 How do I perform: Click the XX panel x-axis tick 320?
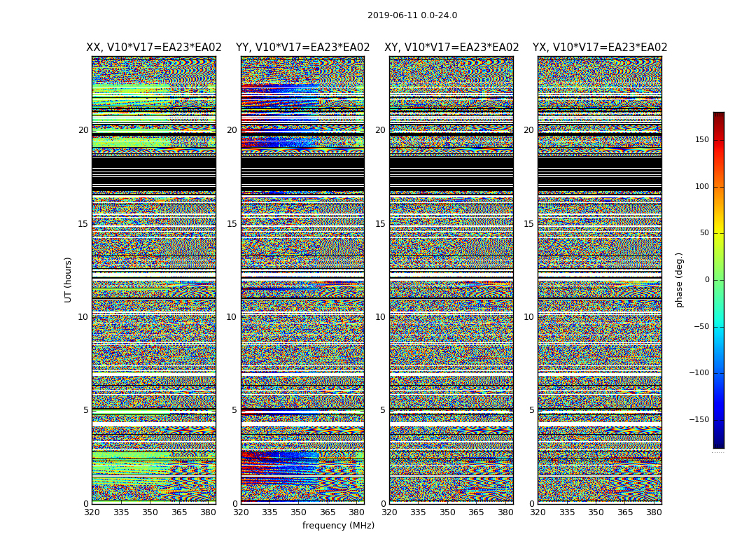tap(92, 512)
